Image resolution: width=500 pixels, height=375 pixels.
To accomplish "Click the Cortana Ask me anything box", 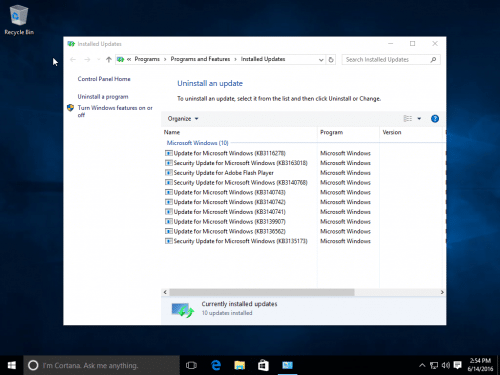I will 101,365.
